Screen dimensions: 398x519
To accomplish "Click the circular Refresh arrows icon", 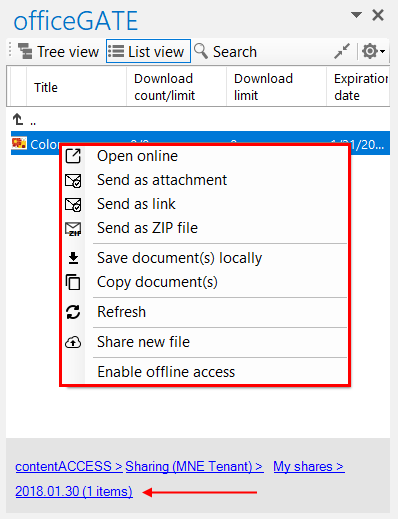I will pos(73,312).
